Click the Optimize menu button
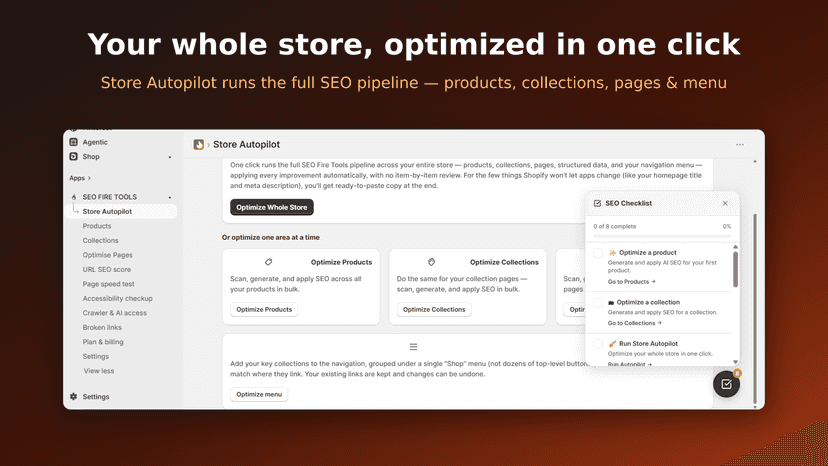 coord(259,394)
